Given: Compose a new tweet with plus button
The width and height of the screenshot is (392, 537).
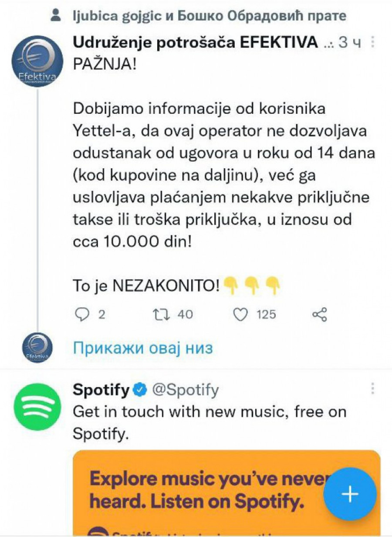Looking at the screenshot, I should pyautogui.click(x=350, y=494).
